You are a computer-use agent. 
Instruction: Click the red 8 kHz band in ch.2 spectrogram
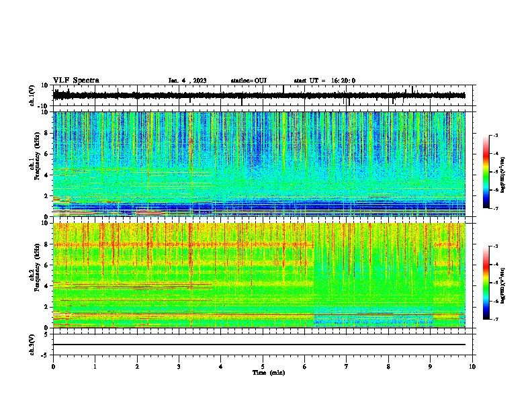(183, 244)
